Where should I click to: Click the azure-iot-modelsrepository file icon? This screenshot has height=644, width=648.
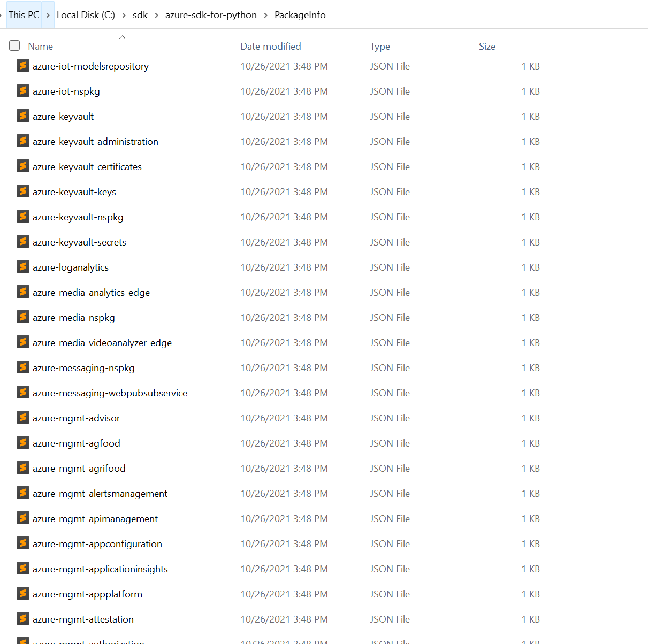click(x=23, y=65)
